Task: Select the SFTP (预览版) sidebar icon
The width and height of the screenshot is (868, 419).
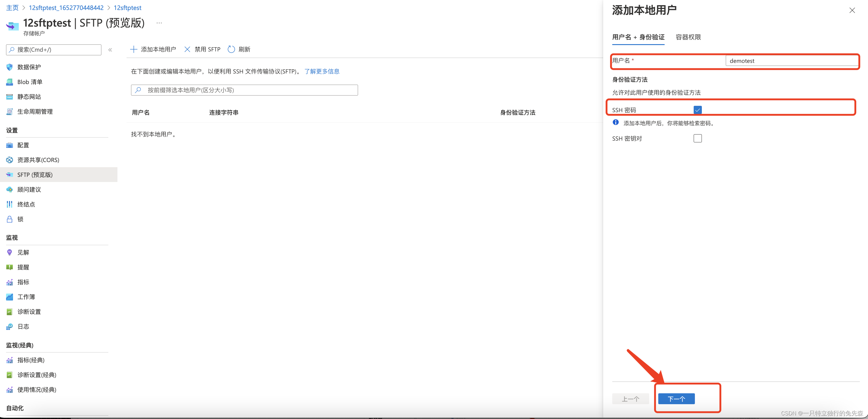Action: coord(9,175)
